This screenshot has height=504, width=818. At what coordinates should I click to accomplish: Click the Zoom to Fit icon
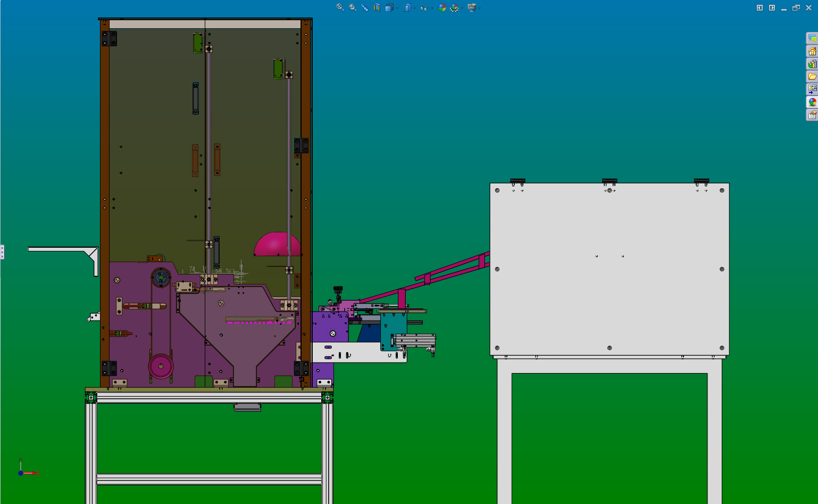point(340,7)
